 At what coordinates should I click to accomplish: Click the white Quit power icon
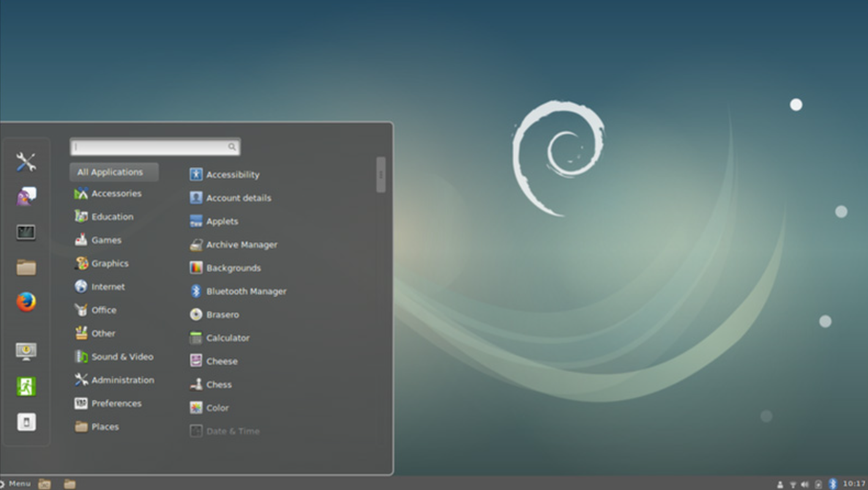click(x=26, y=423)
